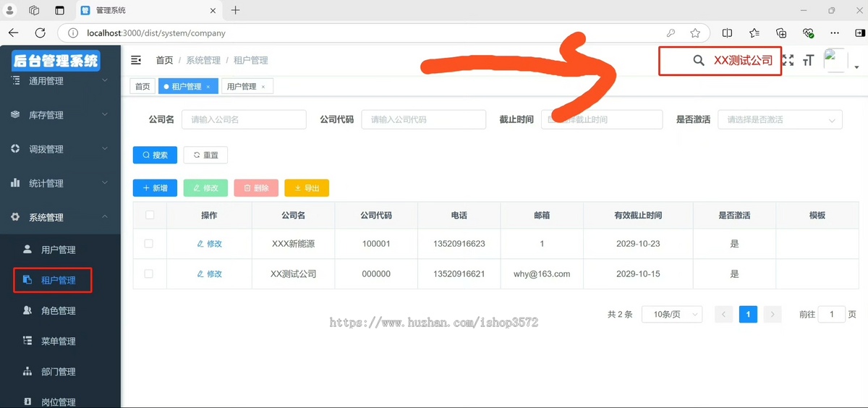Click XX测试公司 company name in header

[744, 61]
